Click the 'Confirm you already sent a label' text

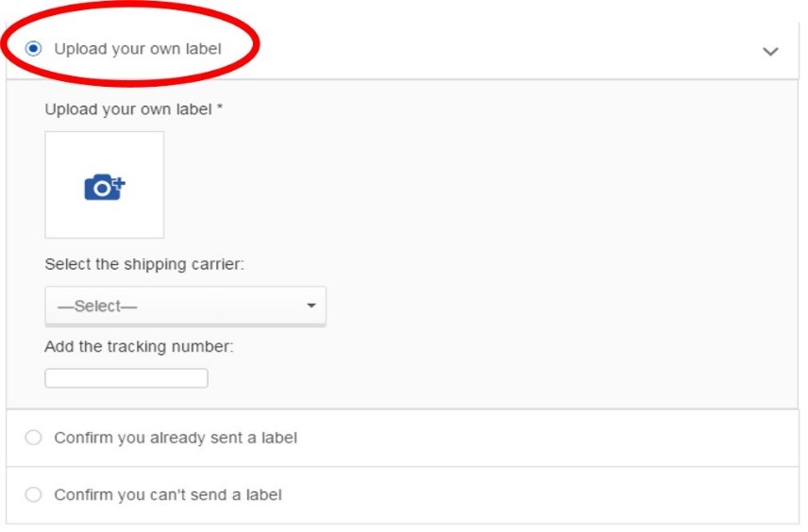point(176,438)
